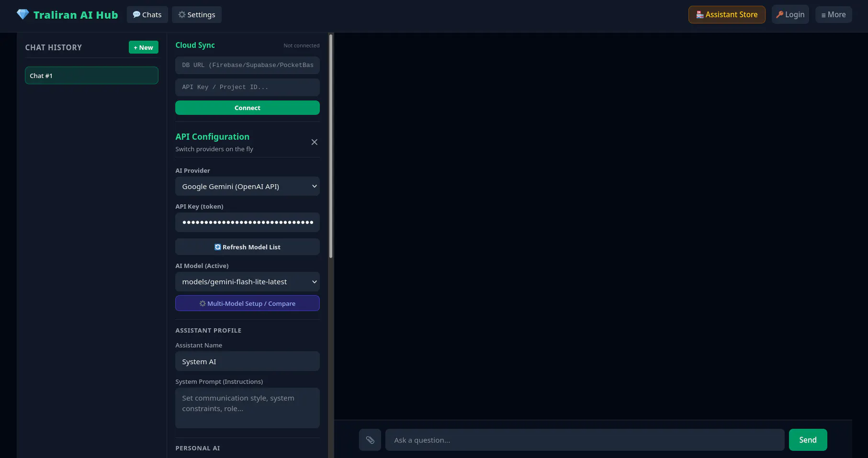868x458 pixels.
Task: Click the Cloud Sync heading
Action: click(195, 45)
